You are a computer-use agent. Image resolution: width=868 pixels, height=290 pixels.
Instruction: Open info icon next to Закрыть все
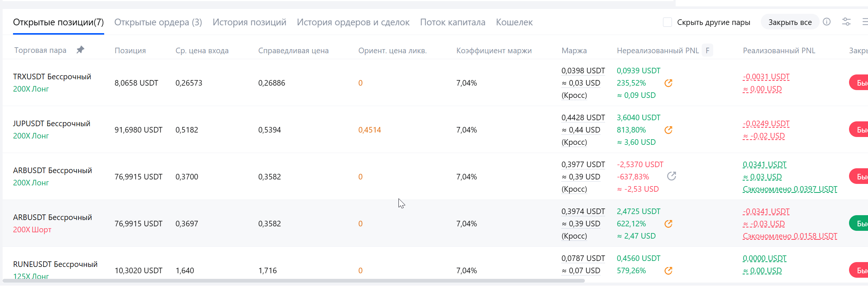(827, 22)
